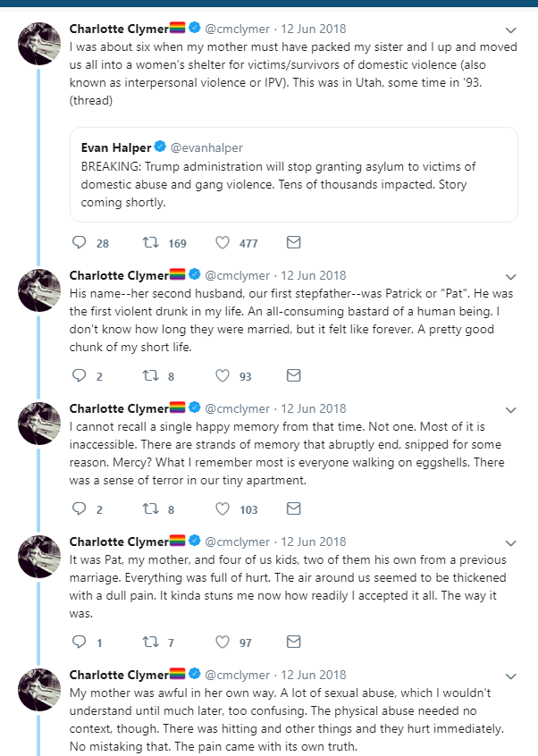Like the tweet with 103 likes

pyautogui.click(x=223, y=508)
